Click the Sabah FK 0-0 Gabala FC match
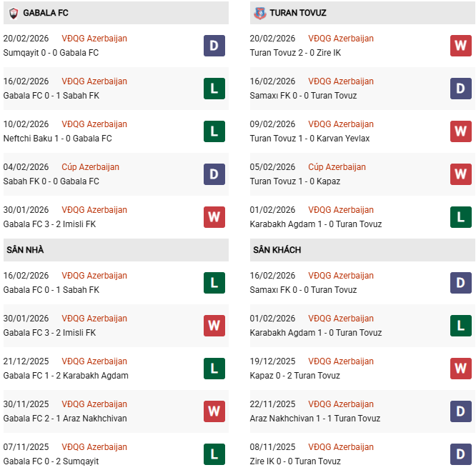The image size is (476, 470). pyautogui.click(x=51, y=181)
